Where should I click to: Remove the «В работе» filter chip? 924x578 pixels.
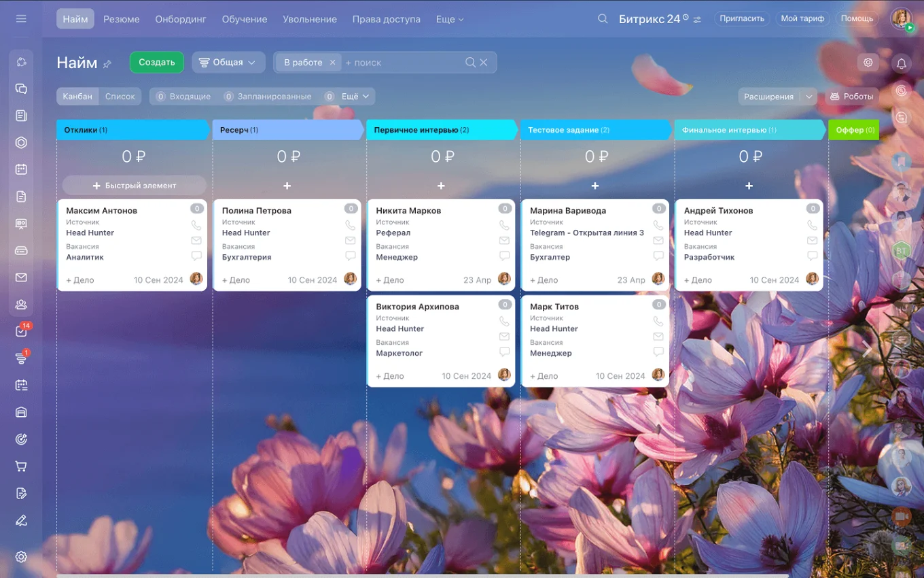[x=332, y=63]
